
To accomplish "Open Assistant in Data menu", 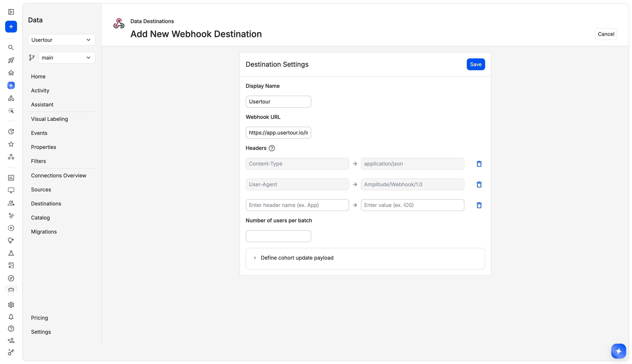I will click(x=42, y=105).
